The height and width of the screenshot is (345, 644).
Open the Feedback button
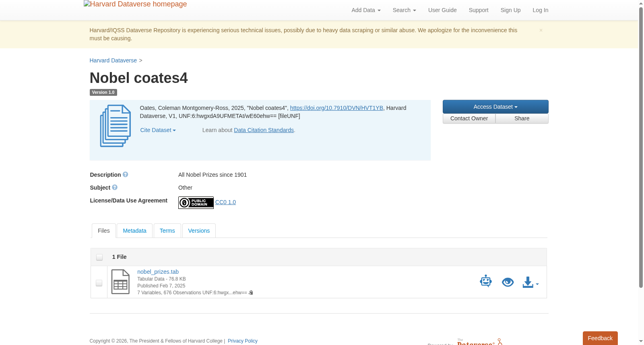(x=600, y=338)
